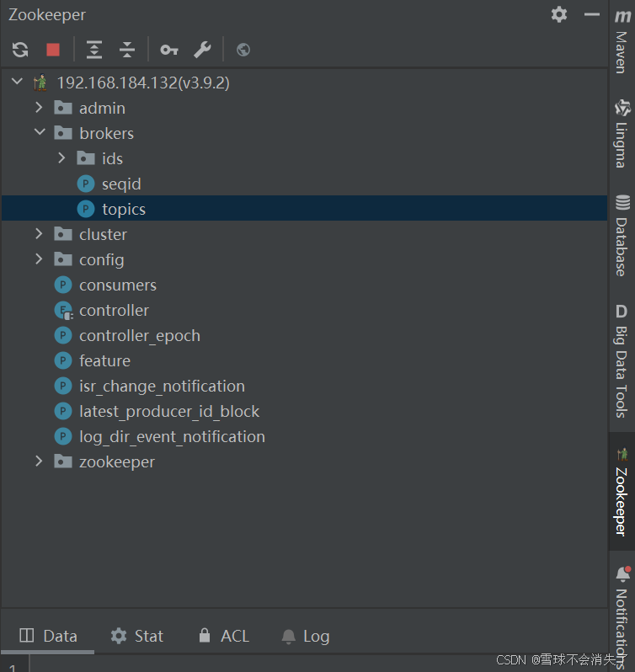Open the Big Data Tools side panel

[622, 361]
